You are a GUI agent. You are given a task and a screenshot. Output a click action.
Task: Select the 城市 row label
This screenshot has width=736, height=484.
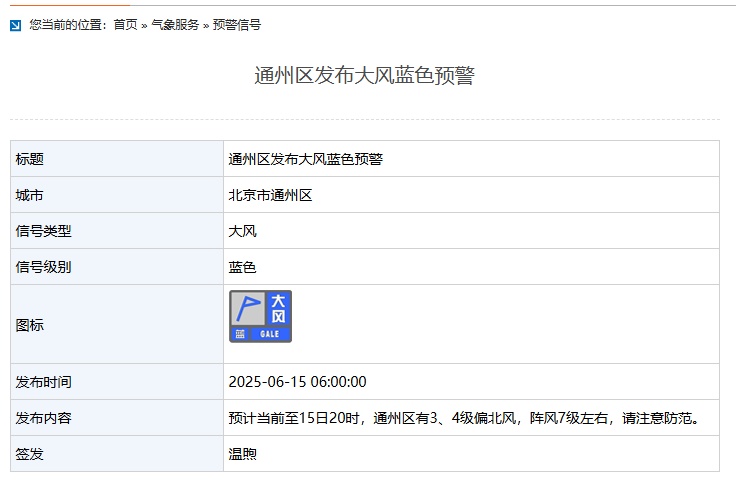[x=30, y=195]
